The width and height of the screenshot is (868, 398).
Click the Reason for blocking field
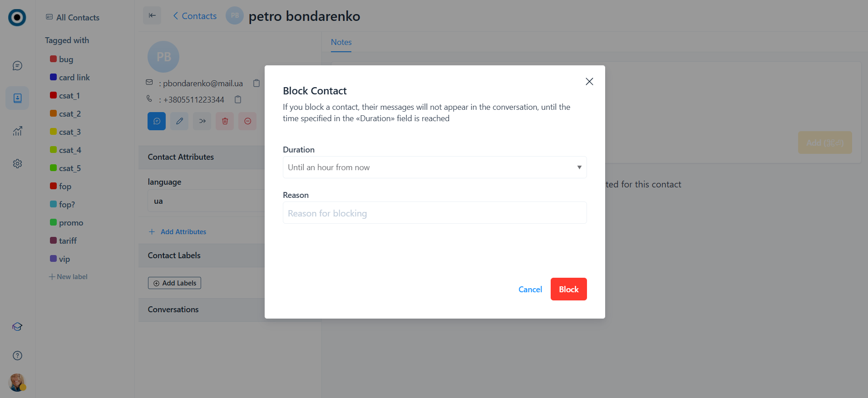tap(434, 213)
